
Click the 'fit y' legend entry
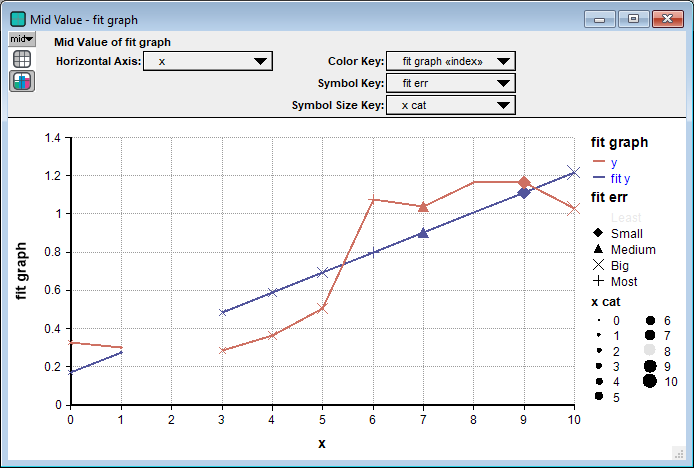[x=620, y=178]
